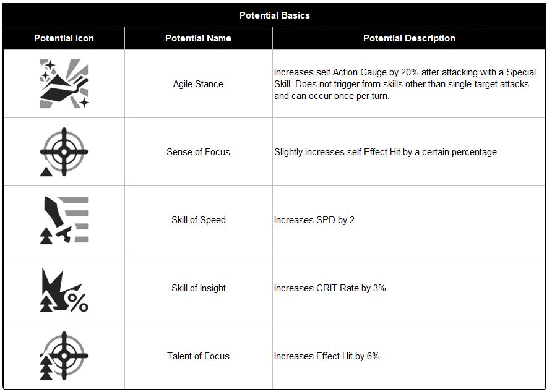The image size is (552, 392).
Task: Click the Potential Basics table title
Action: (275, 15)
